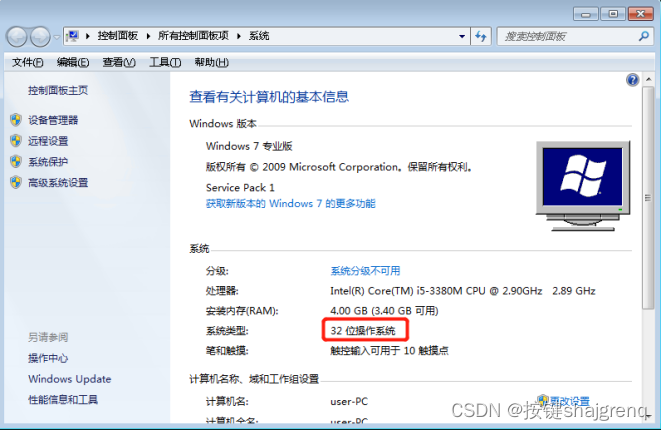Viewport: 662px width, 430px height.
Task: Click 触控输入可用于 10 触摸点 text
Action: point(389,351)
